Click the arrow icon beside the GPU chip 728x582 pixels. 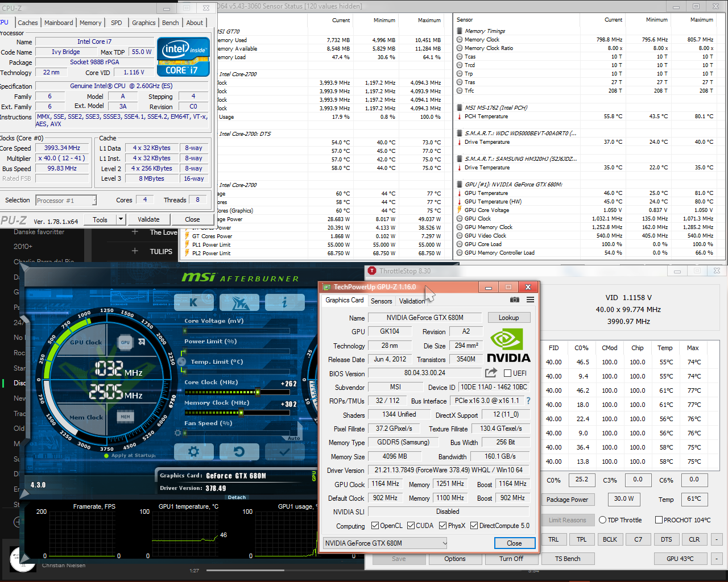[x=142, y=342]
